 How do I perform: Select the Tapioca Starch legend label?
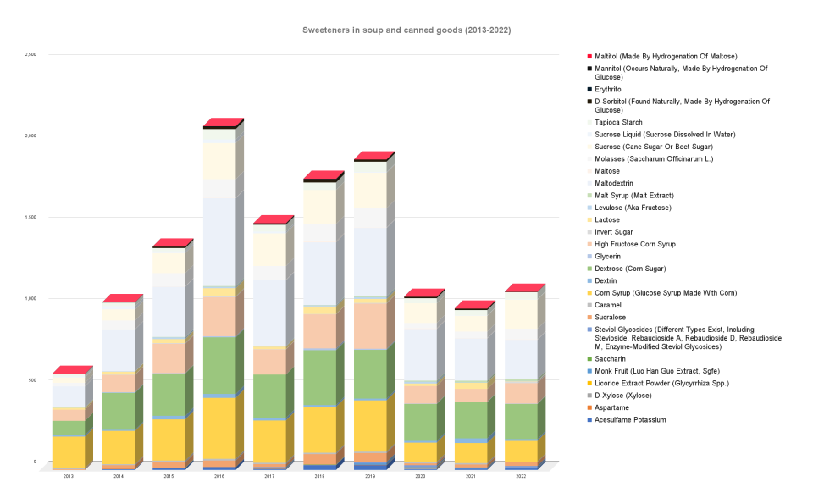(x=618, y=122)
